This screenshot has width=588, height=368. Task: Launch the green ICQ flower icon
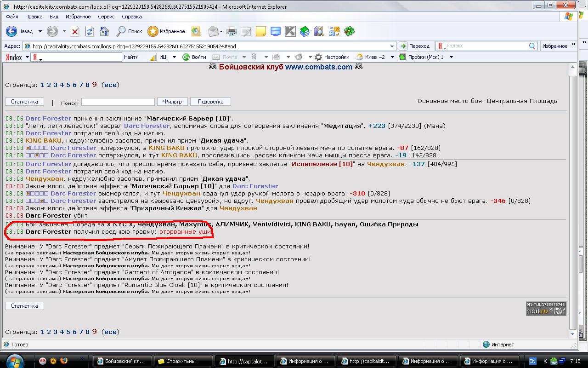[349, 31]
